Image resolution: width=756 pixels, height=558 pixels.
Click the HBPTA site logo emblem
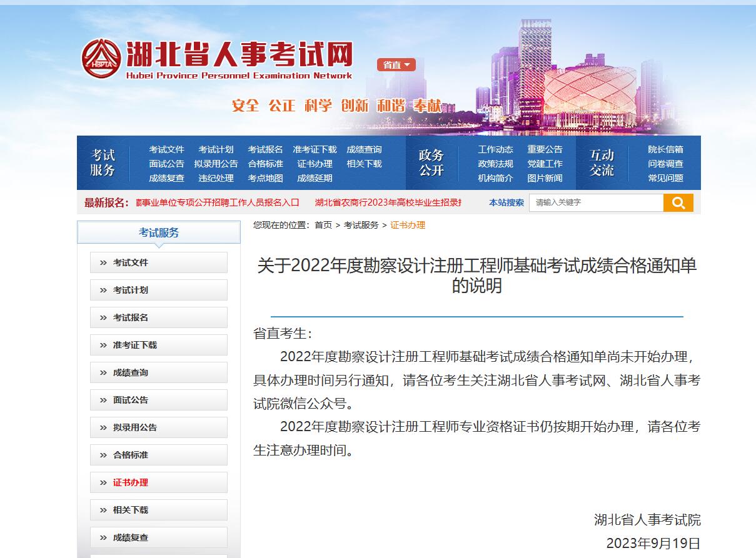click(101, 58)
